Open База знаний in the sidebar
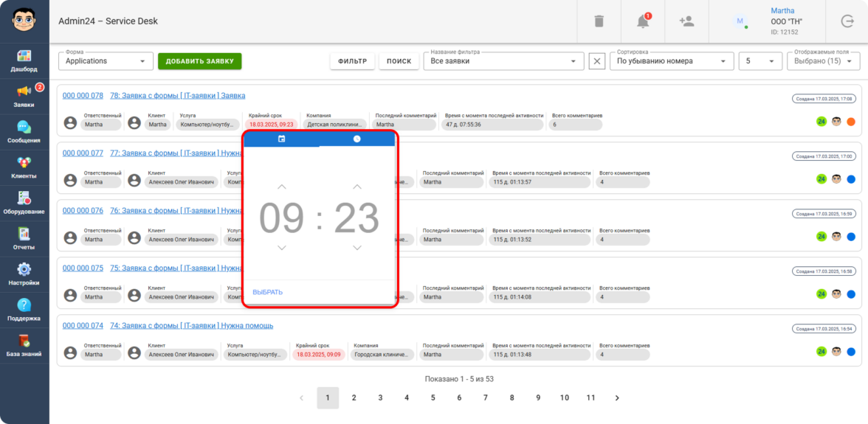Screen dimensions: 868x424 coord(24,346)
